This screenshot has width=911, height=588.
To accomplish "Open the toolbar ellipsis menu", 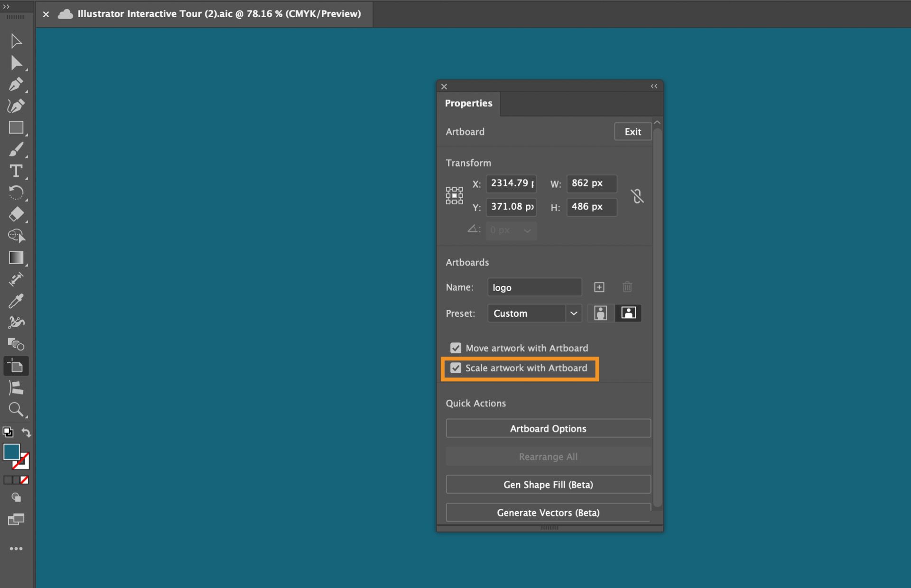I will [x=16, y=549].
